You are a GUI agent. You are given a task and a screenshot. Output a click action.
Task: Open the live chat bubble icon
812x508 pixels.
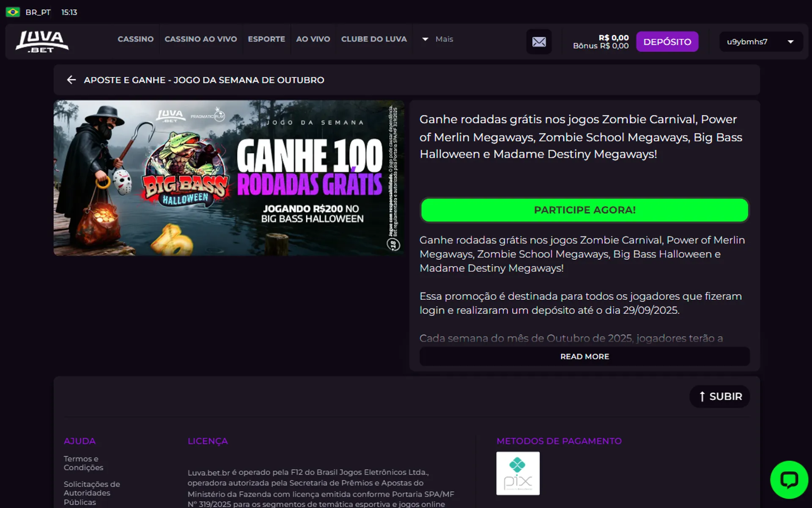(x=789, y=480)
